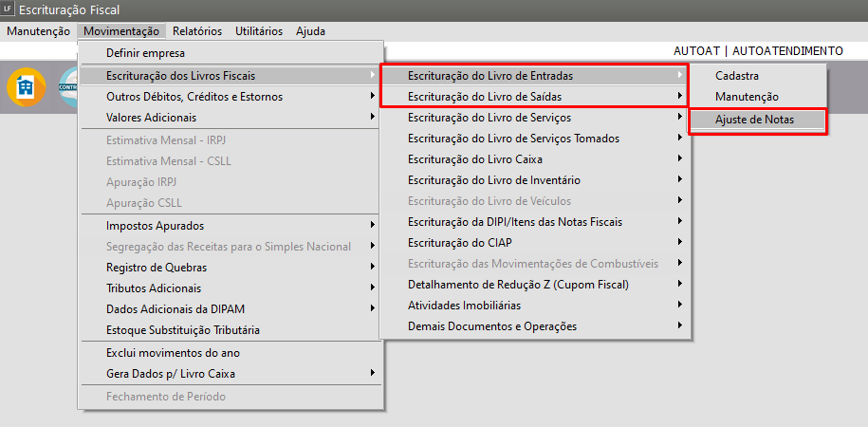Select Cadastra in the Entradas submenu
This screenshot has width=868, height=427.
737,75
